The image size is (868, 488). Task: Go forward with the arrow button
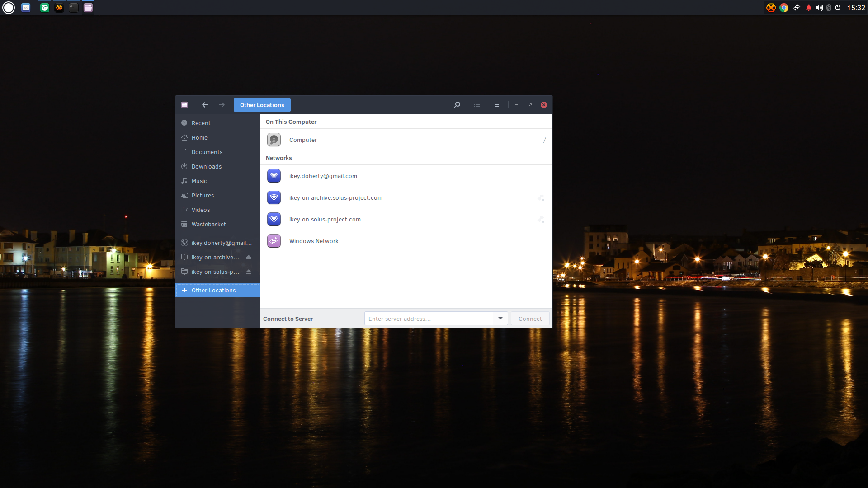pyautogui.click(x=222, y=105)
